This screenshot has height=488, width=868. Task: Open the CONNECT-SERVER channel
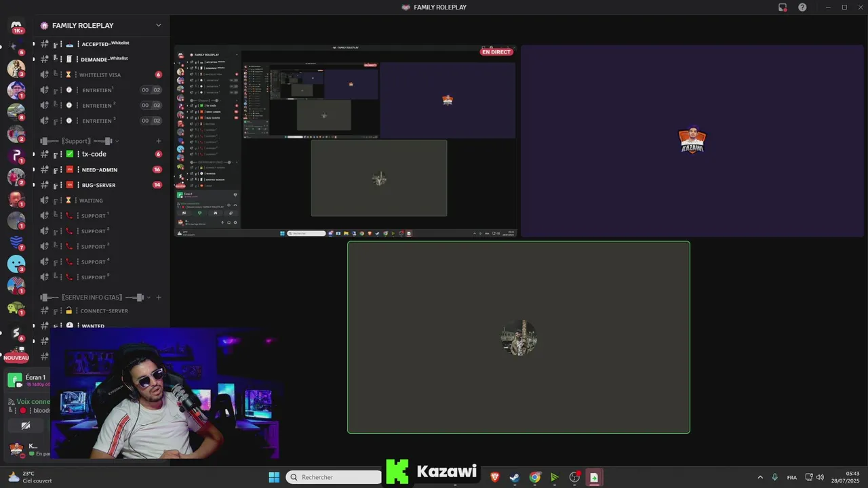point(100,310)
